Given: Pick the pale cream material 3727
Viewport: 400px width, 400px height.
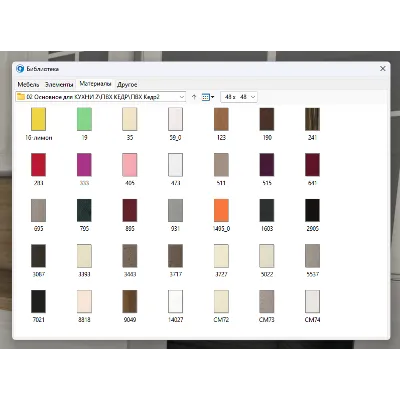Looking at the screenshot, I should [x=221, y=256].
